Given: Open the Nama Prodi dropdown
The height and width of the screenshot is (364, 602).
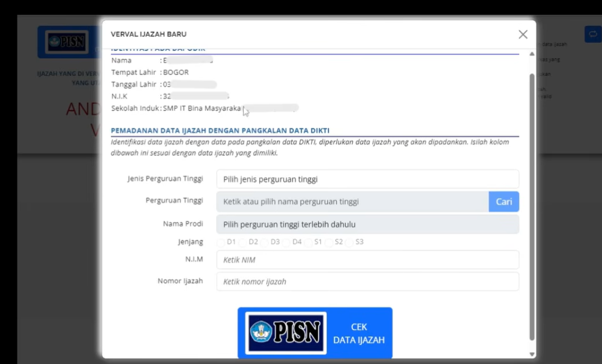Looking at the screenshot, I should [367, 224].
